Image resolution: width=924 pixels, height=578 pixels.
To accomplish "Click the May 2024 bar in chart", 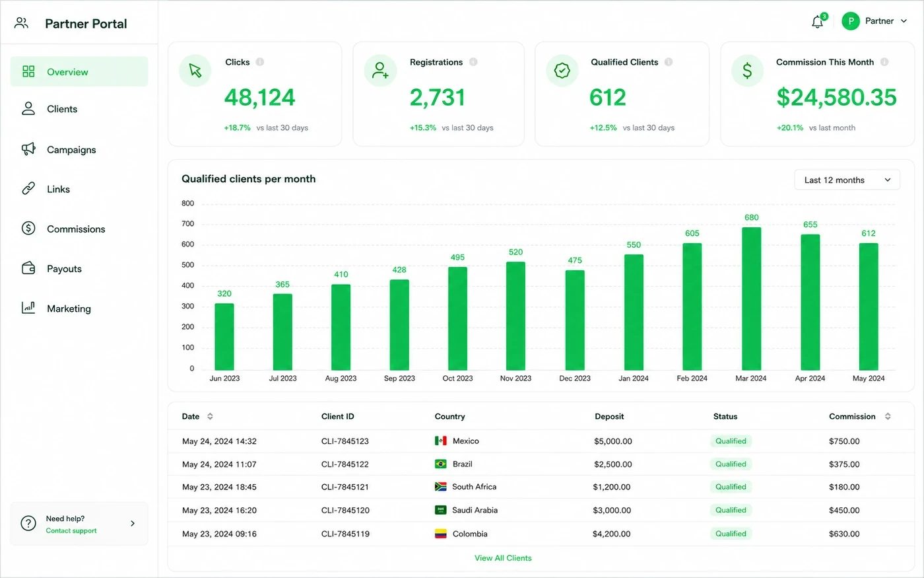I will 869,307.
